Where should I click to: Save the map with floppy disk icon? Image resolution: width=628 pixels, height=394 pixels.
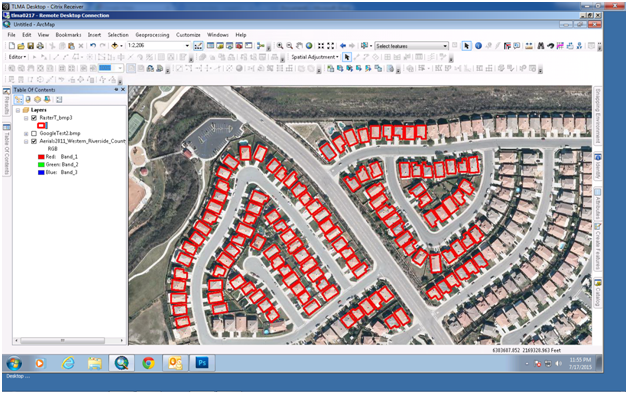click(x=30, y=46)
